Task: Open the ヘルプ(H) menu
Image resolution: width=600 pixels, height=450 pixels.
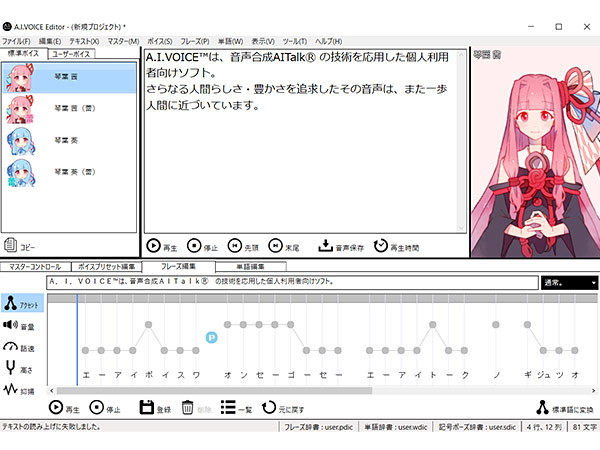Action: coord(329,41)
